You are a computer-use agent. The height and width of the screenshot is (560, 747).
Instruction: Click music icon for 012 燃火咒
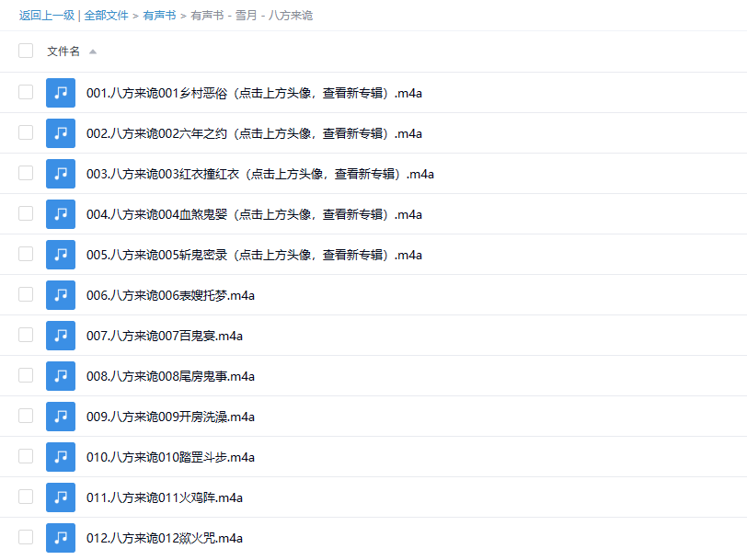point(61,538)
